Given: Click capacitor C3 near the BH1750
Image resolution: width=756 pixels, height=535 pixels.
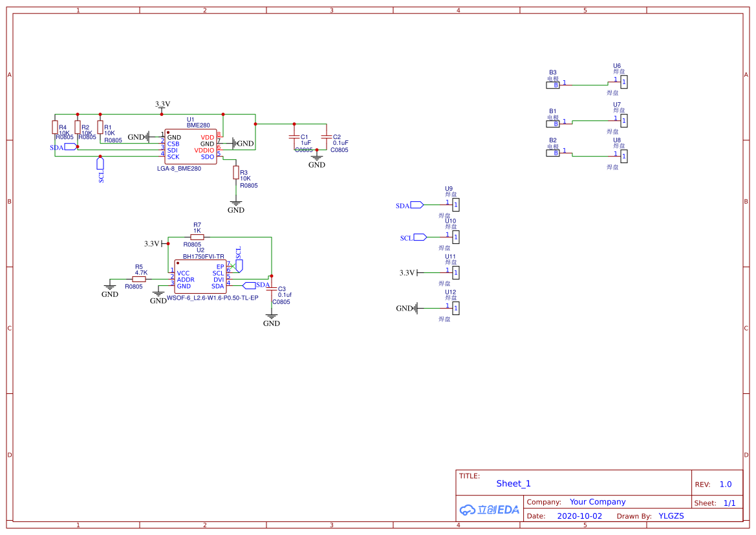Looking at the screenshot, I should pos(272,289).
